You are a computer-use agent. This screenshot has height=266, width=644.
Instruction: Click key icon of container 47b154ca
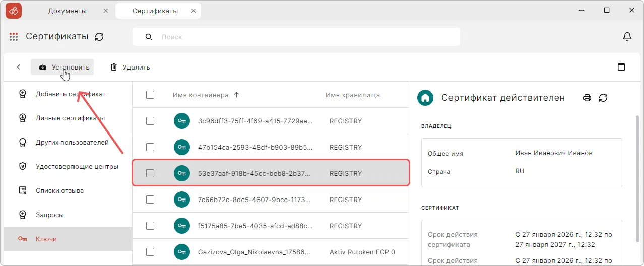[x=182, y=147]
